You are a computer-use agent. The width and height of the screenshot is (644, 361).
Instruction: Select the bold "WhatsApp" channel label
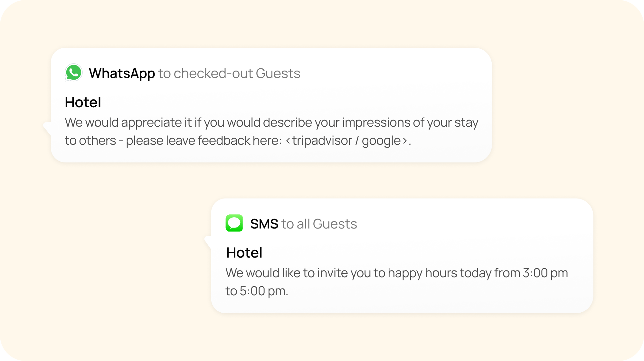click(122, 73)
